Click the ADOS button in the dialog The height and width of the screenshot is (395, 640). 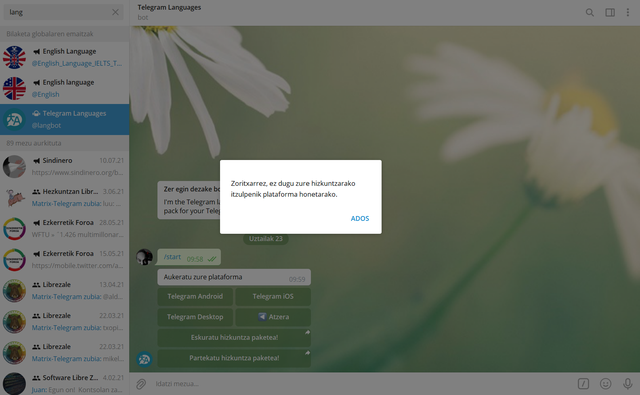[x=360, y=218]
